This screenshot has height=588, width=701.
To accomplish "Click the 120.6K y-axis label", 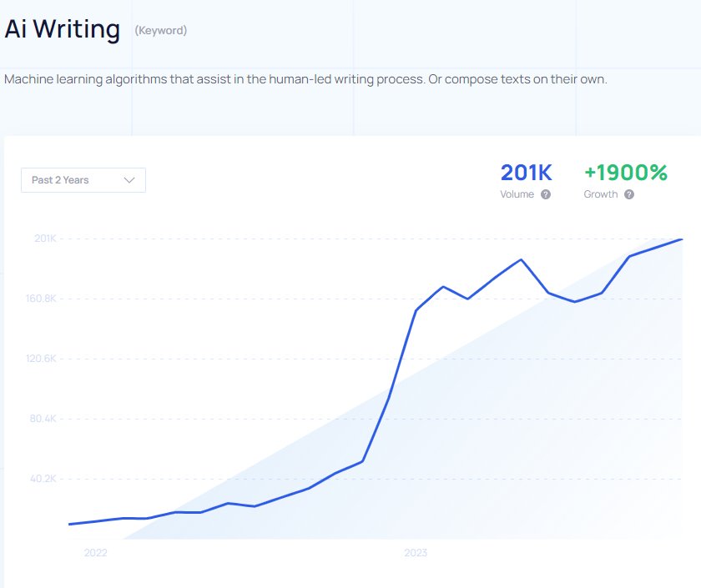I will 39,359.
